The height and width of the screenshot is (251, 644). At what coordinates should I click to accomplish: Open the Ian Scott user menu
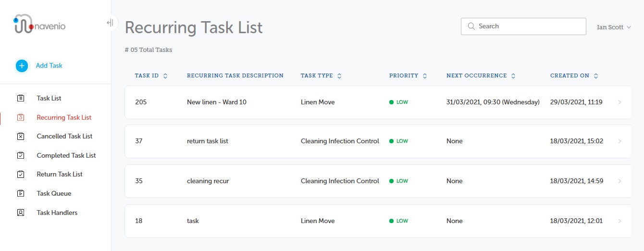[613, 27]
